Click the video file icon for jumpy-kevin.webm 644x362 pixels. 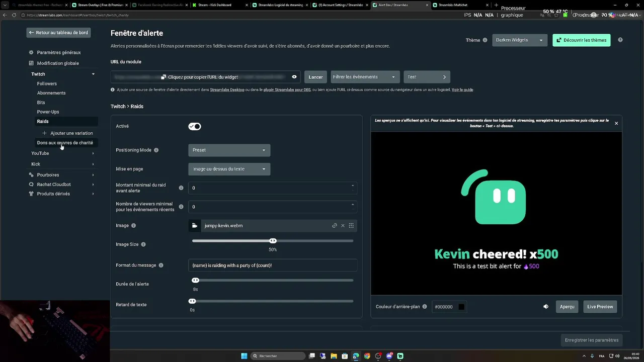[x=195, y=226]
